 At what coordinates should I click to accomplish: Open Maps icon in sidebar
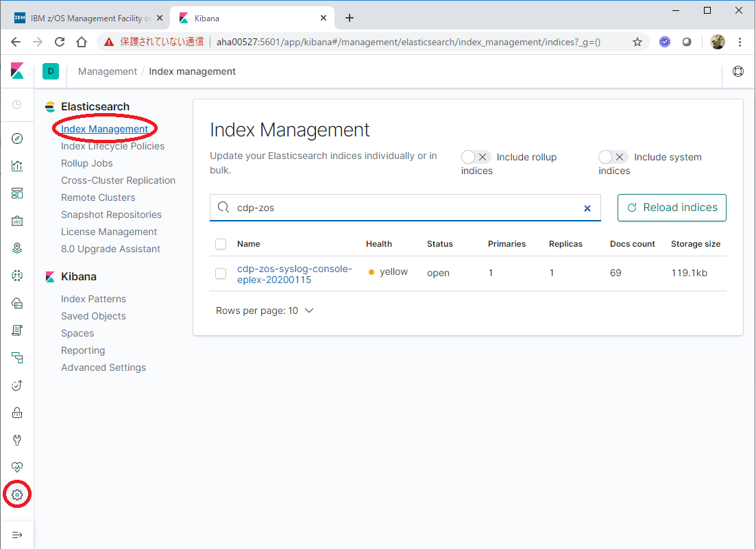17,248
